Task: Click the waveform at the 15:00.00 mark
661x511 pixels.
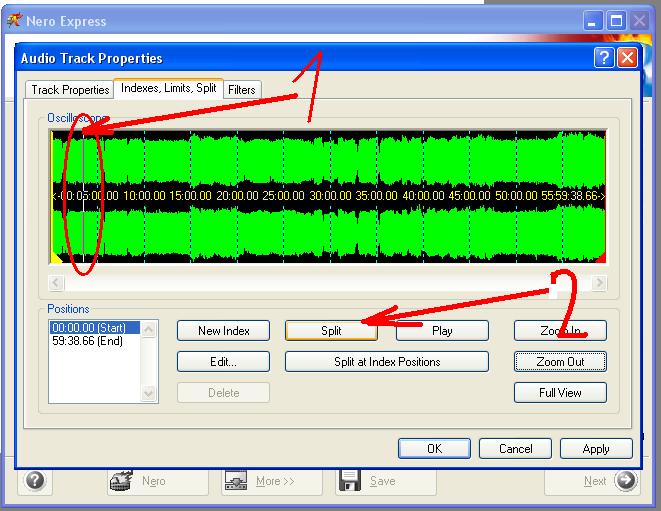Action: point(191,196)
